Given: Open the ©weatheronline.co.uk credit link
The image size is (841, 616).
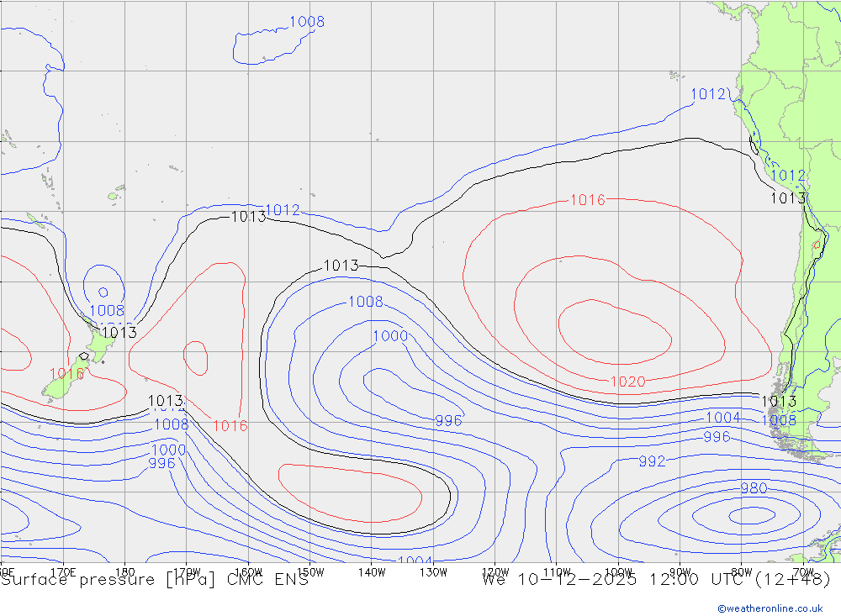Looking at the screenshot, I should point(770,608).
